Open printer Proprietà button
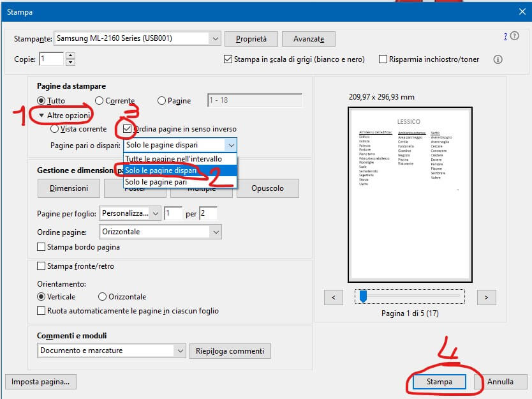The height and width of the screenshot is (399, 532). pyautogui.click(x=251, y=39)
